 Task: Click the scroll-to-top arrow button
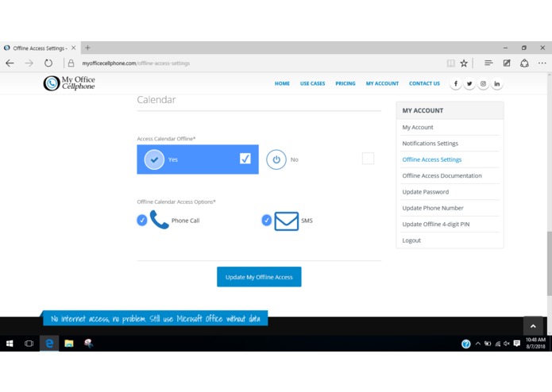(x=533, y=326)
